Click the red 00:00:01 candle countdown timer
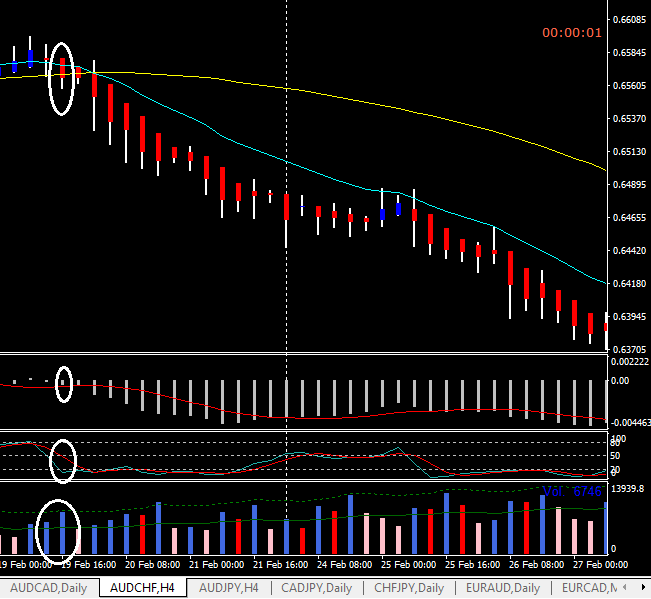This screenshot has width=651, height=599. point(572,32)
